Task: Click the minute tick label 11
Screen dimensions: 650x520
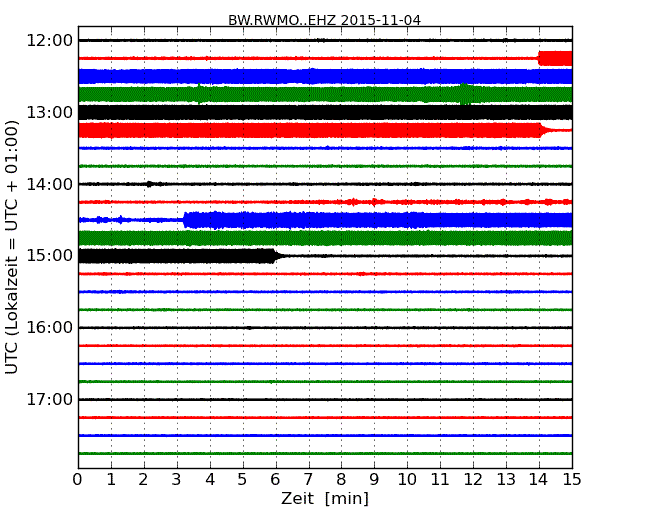Action: (440, 480)
